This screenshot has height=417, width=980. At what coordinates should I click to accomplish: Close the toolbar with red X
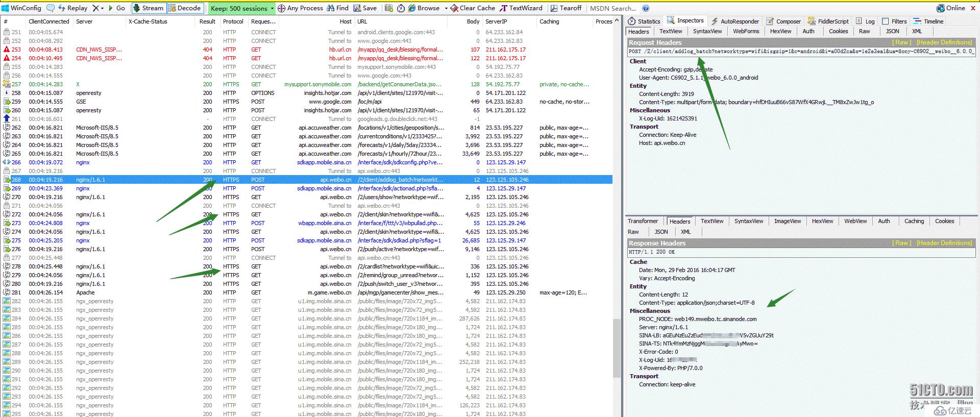pos(974,8)
